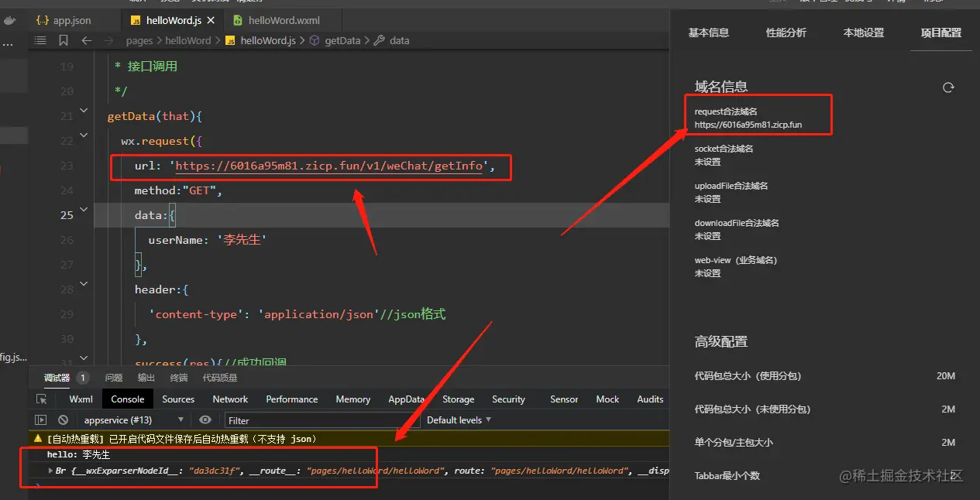This screenshot has width=980, height=500.
Task: Select the 问题 panel tab
Action: 114,378
